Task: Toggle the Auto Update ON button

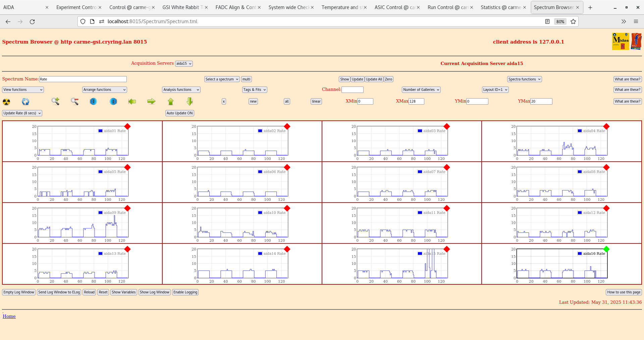Action: click(179, 113)
